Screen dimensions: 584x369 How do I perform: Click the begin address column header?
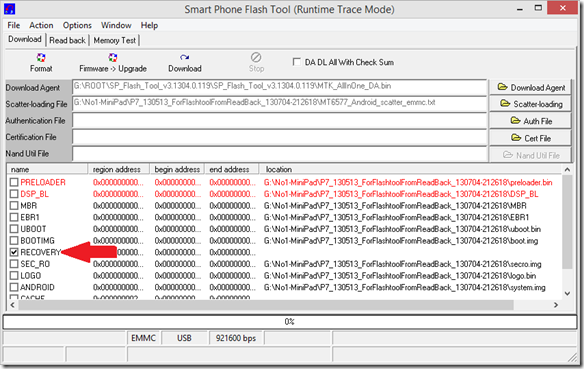click(177, 169)
